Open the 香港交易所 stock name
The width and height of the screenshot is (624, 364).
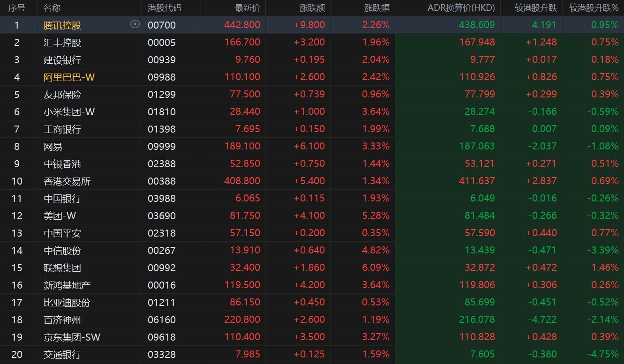(67, 181)
